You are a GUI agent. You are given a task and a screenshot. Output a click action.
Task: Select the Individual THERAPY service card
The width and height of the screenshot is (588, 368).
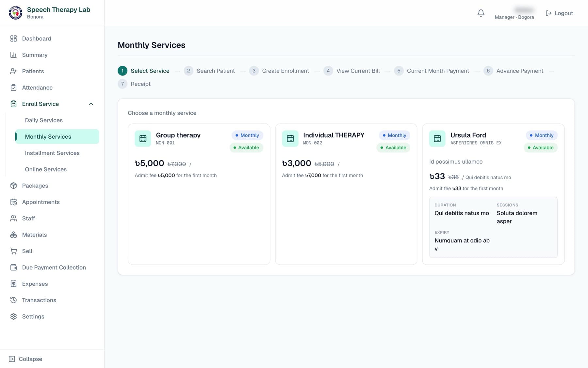(x=346, y=194)
